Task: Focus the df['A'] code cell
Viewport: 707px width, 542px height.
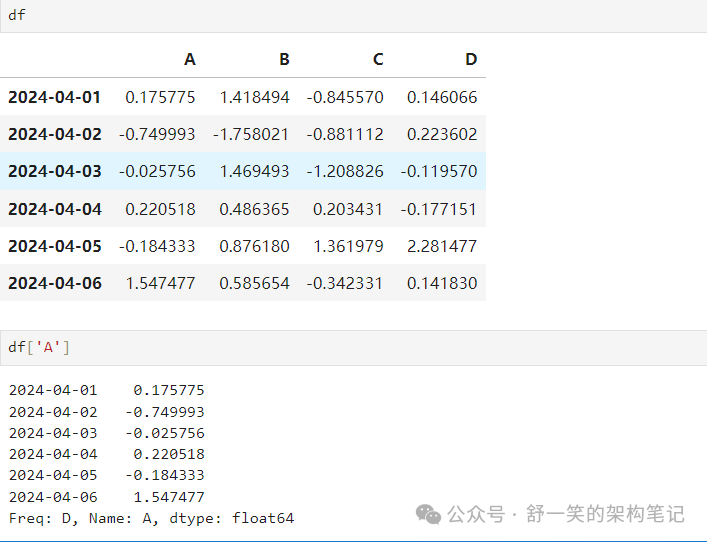Action: (x=350, y=348)
